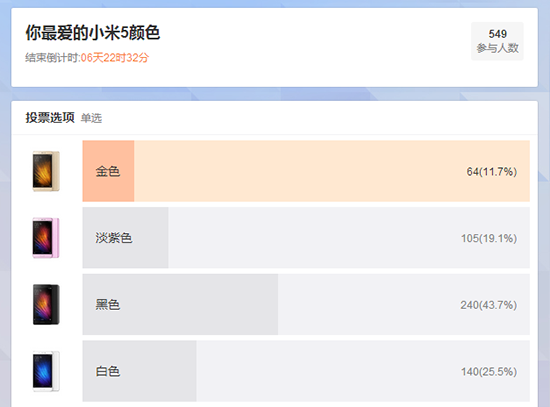Select the 淡紫色 vote option
The height and width of the screenshot is (407, 550).
click(x=306, y=238)
